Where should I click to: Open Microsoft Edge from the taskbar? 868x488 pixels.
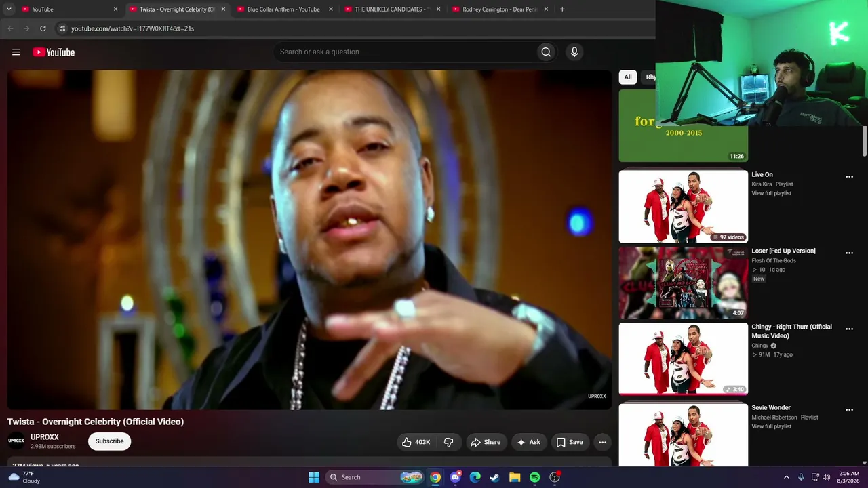coord(475,477)
